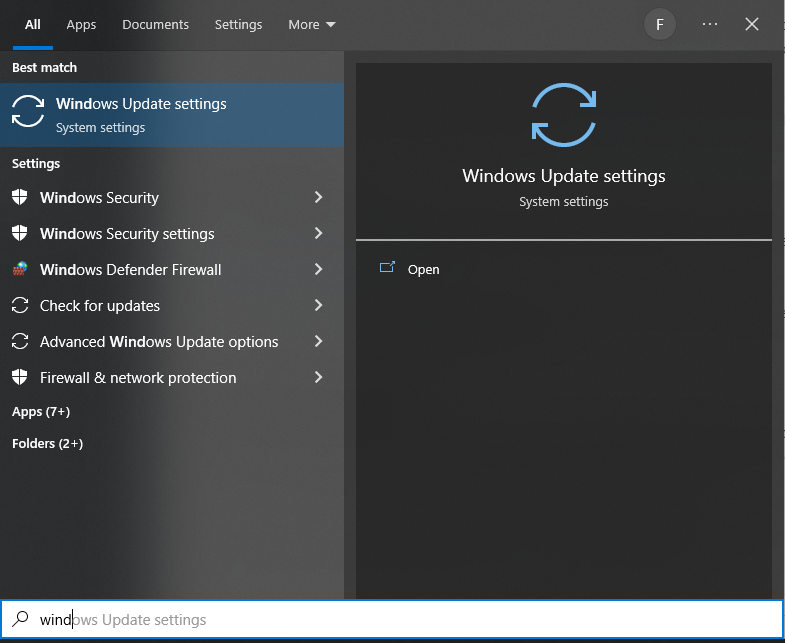Click the Windows Defender Firewall brick icon
Screen dimensions: 785x643
[x=20, y=269]
